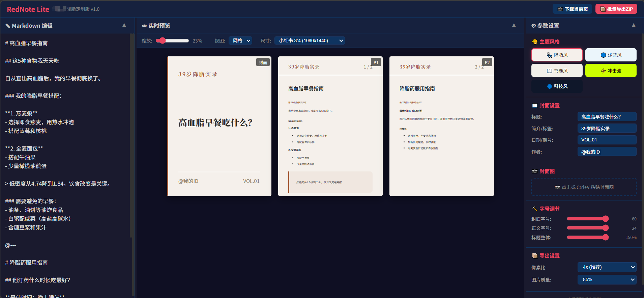
Task: Open the 尺寸 size dropdown
Action: [x=309, y=40]
